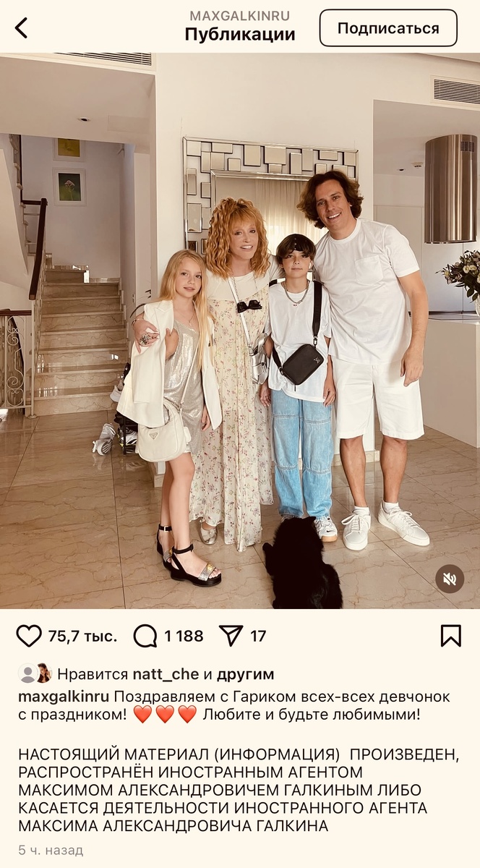Open comments via speech bubble icon
480x868 pixels.
pyautogui.click(x=145, y=636)
